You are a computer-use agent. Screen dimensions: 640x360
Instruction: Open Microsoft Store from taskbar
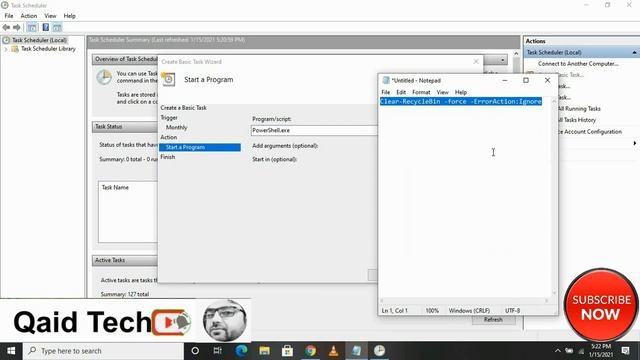[287, 351]
